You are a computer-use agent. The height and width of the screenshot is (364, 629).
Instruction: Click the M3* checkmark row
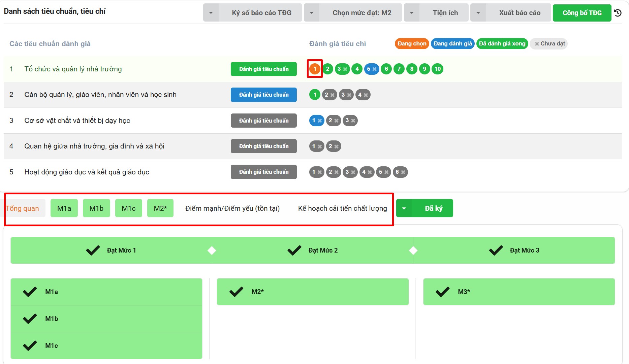519,292
